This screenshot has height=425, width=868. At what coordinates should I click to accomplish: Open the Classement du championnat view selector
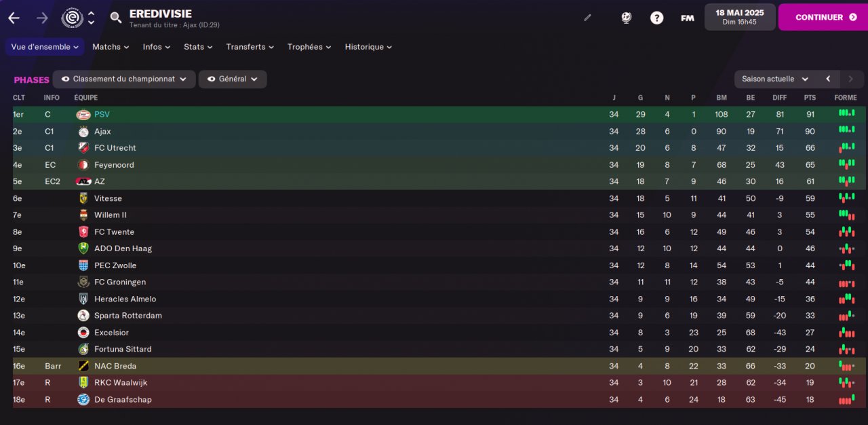point(124,79)
